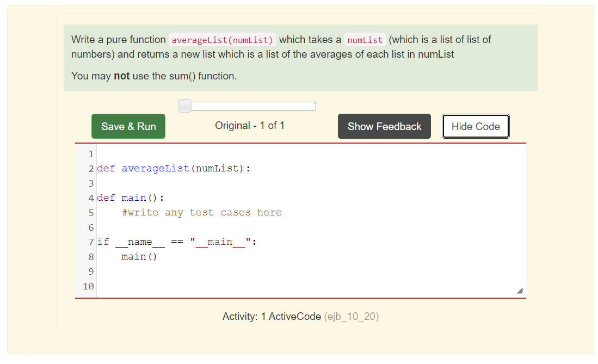Click the Original - 1 of 1 label
This screenshot has height=364, width=598.
249,126
